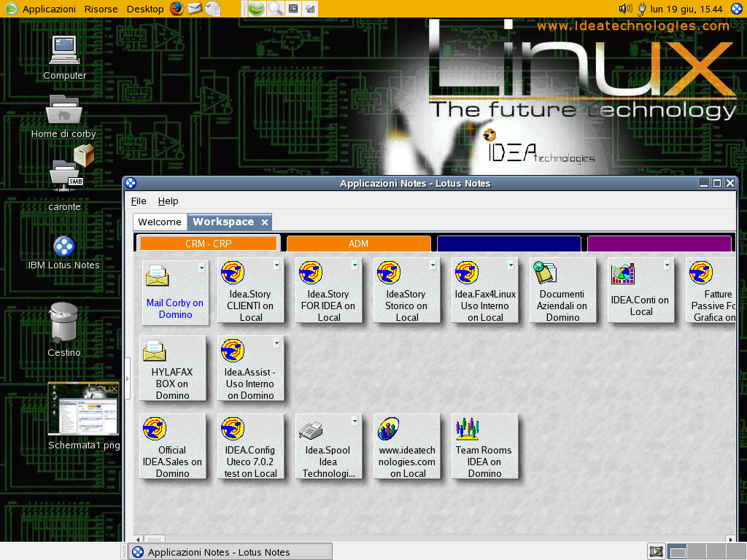Select the CRM - CRP orange workspace page
This screenshot has width=747, height=560.
coord(209,244)
